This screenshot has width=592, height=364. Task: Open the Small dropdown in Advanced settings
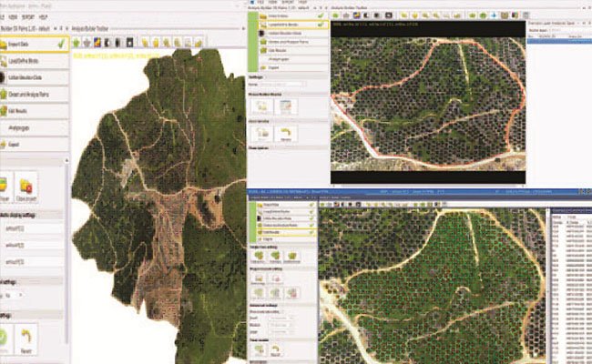(281, 318)
